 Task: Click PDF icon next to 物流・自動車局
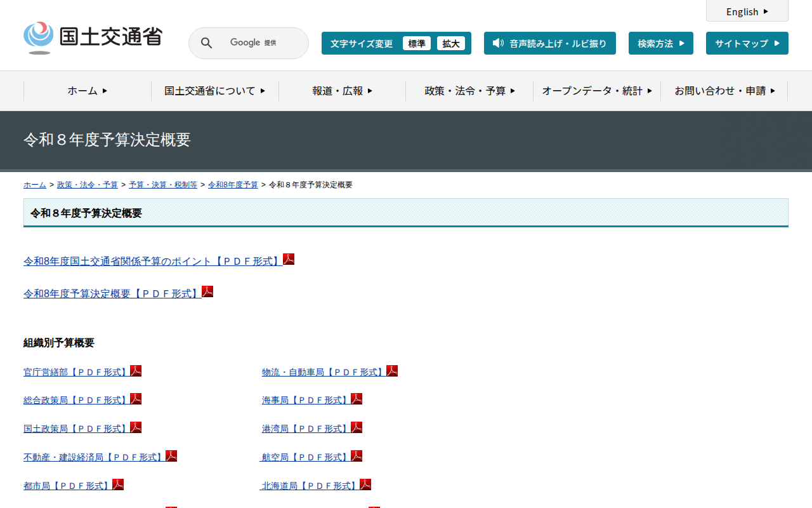point(392,371)
